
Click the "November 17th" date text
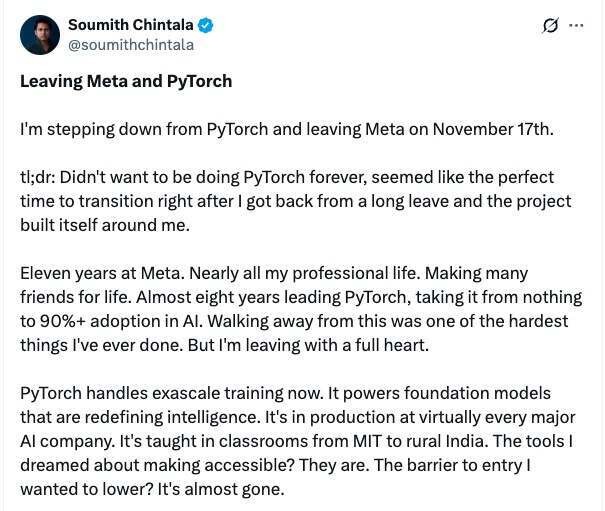point(514,129)
